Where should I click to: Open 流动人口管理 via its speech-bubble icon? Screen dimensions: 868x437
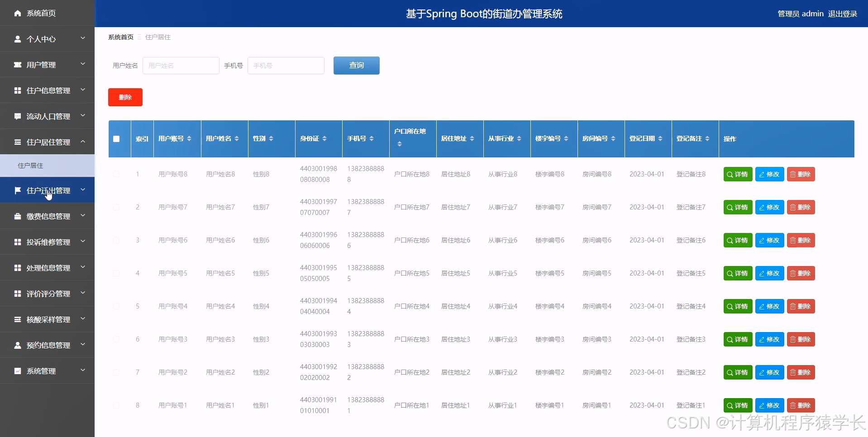coord(17,116)
